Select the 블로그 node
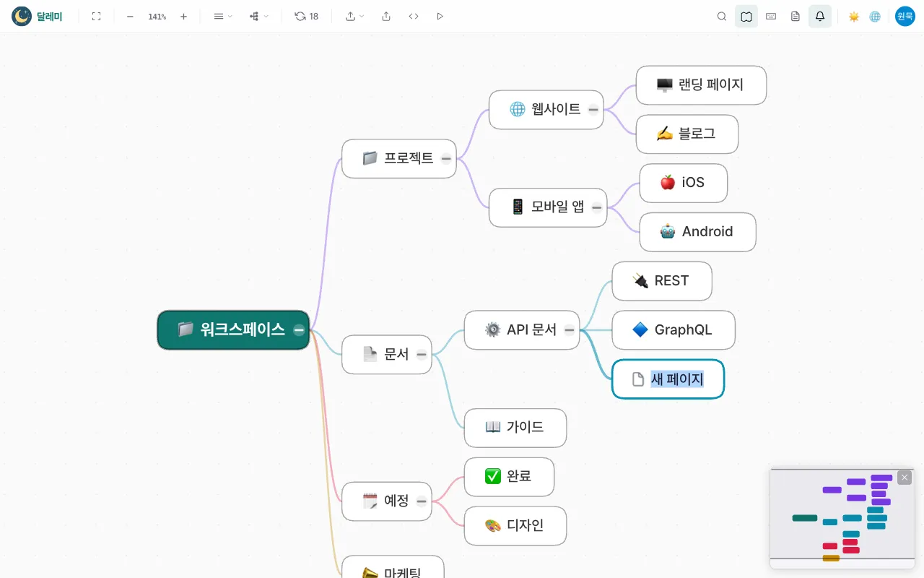Image resolution: width=924 pixels, height=578 pixels. (x=687, y=134)
